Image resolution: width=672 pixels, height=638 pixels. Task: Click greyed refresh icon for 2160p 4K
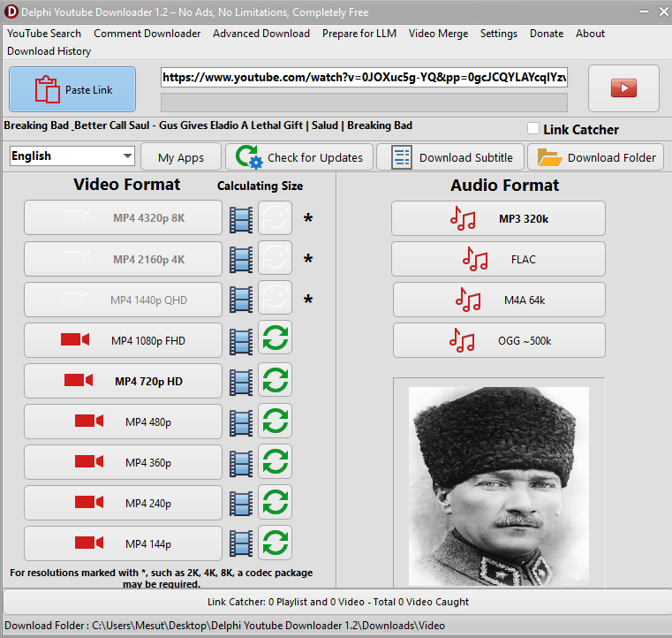(x=276, y=257)
